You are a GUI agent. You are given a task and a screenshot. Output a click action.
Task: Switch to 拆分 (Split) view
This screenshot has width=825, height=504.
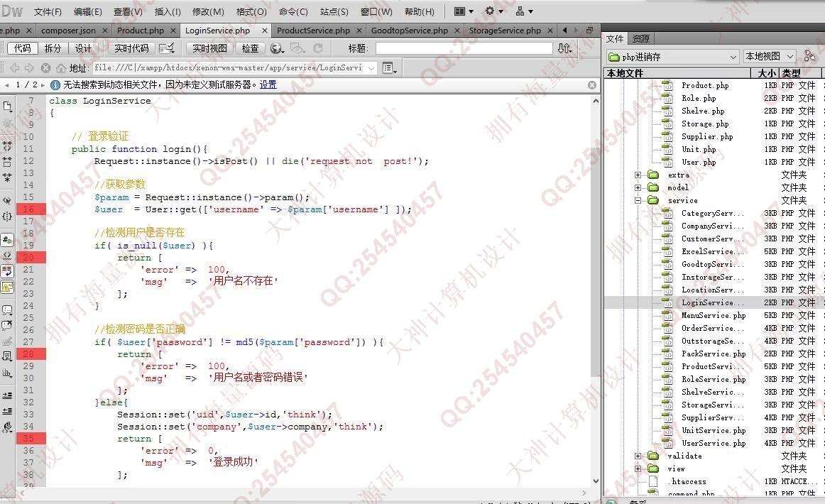53,48
